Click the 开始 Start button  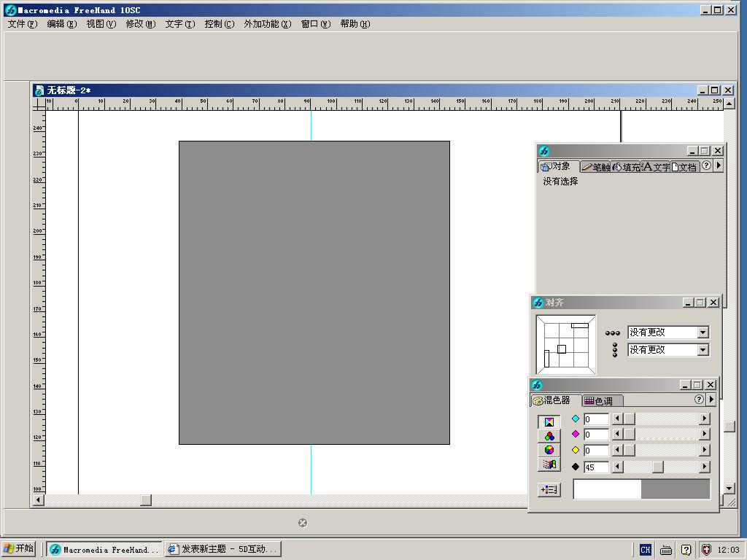(19, 549)
